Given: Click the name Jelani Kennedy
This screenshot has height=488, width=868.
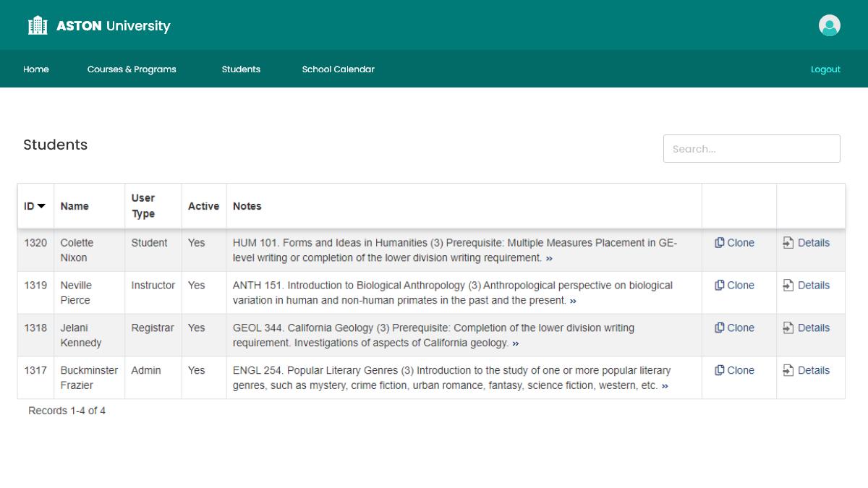Looking at the screenshot, I should coord(81,335).
